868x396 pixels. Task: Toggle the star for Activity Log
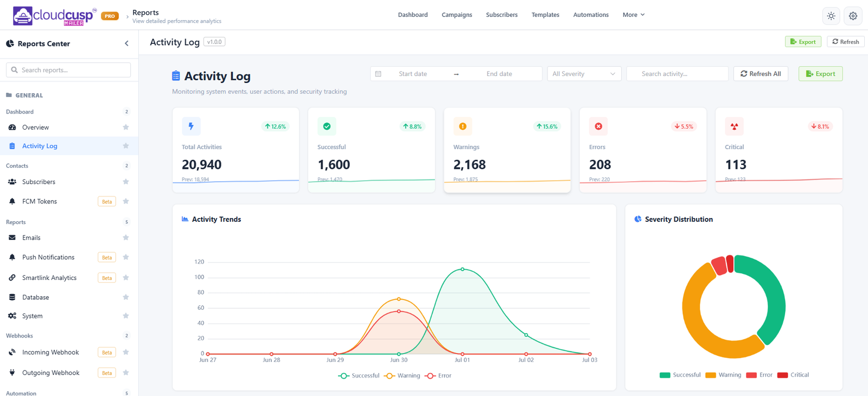[x=126, y=146]
